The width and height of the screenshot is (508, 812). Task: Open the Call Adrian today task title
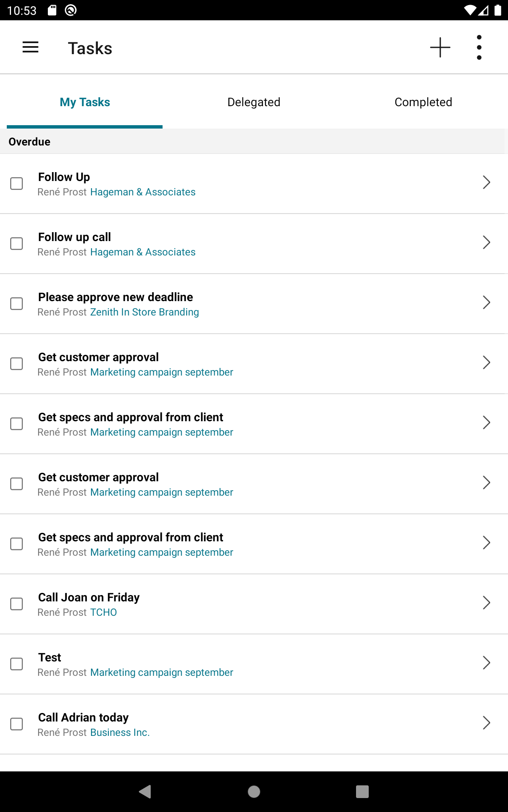pyautogui.click(x=83, y=717)
